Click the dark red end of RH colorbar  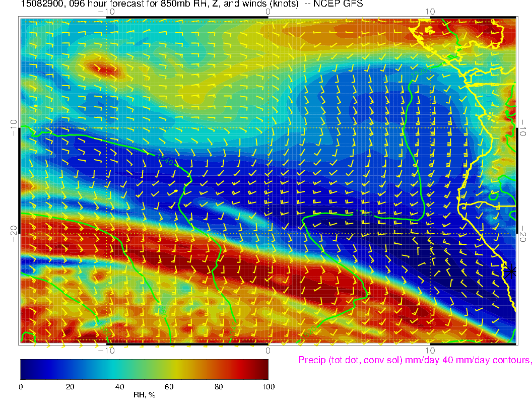[x=263, y=369]
